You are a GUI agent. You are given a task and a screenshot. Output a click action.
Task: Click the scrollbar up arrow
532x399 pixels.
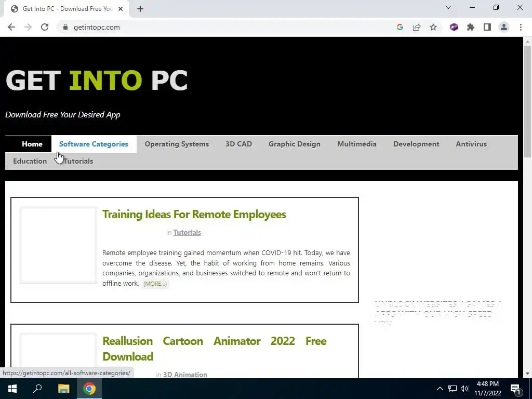click(x=527, y=42)
